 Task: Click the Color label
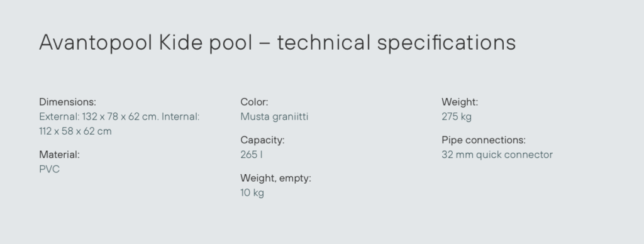point(254,102)
